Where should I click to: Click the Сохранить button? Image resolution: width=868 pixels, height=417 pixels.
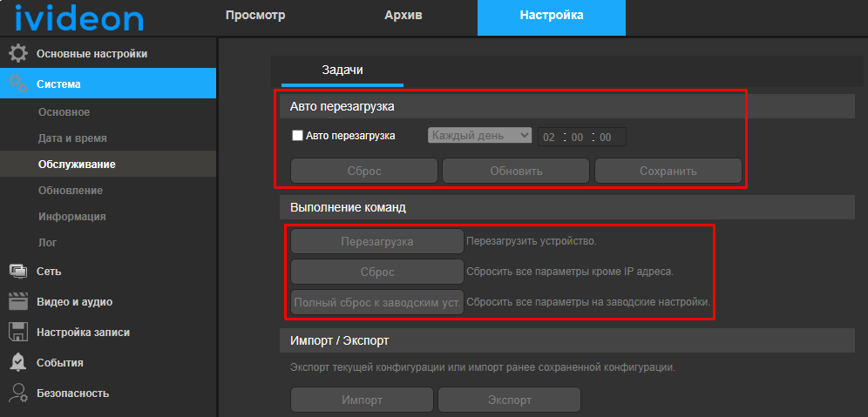tap(668, 171)
